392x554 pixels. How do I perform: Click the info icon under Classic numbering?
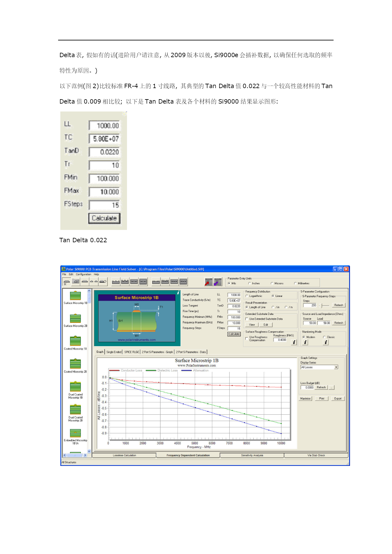pos(326,342)
